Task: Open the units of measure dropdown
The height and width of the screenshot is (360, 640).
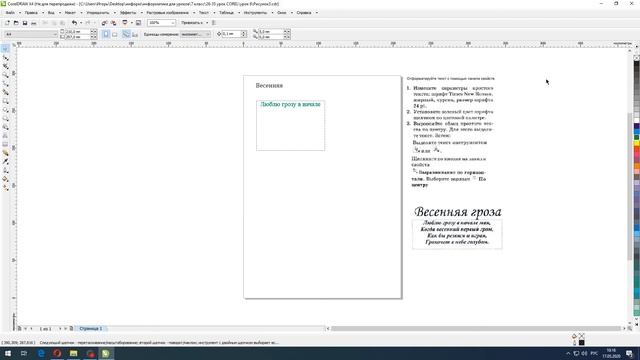Action: [x=196, y=34]
